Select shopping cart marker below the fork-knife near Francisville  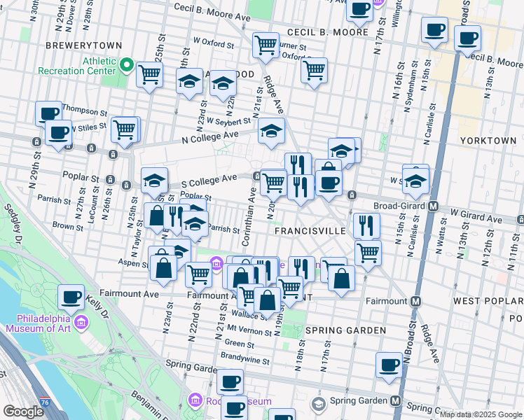pyautogui.click(x=368, y=255)
